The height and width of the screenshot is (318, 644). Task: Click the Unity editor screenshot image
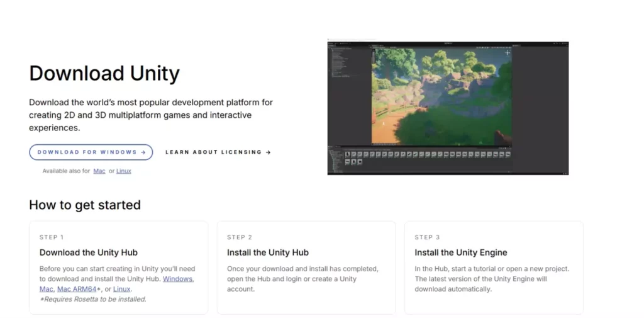pyautogui.click(x=448, y=108)
